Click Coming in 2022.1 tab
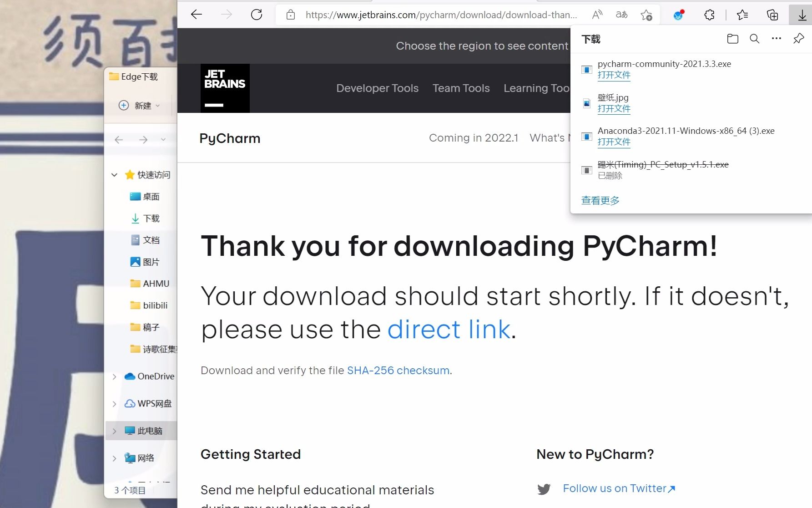Image resolution: width=812 pixels, height=508 pixels. tap(474, 138)
